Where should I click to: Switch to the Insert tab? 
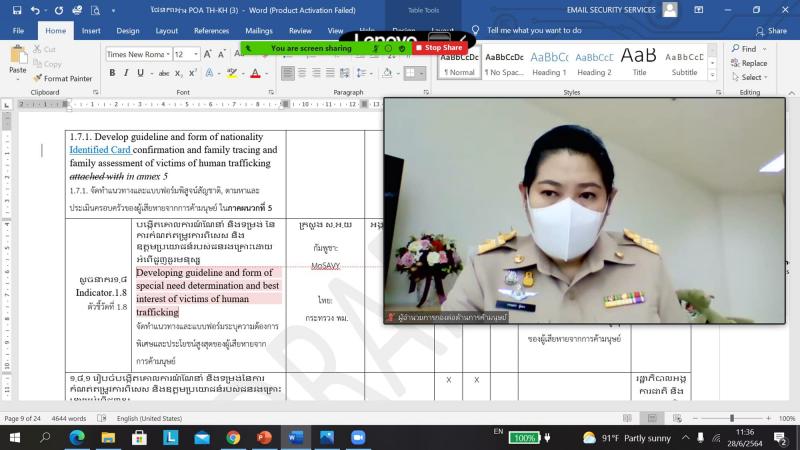91,31
